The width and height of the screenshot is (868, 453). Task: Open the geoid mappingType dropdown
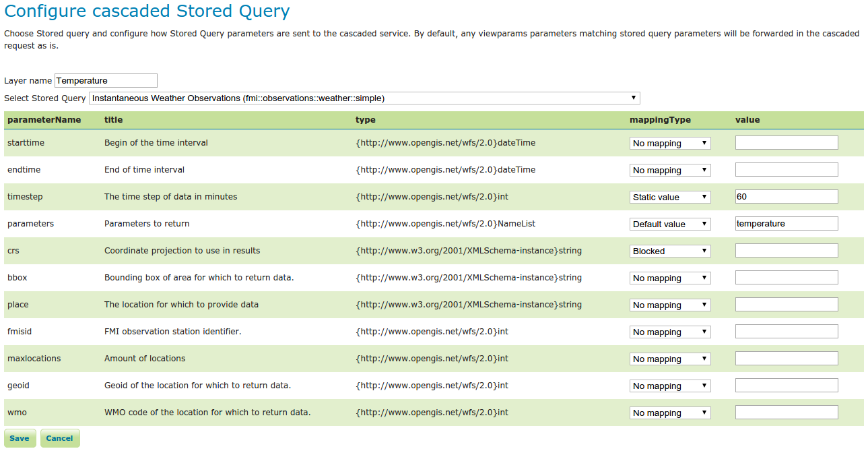(x=669, y=385)
